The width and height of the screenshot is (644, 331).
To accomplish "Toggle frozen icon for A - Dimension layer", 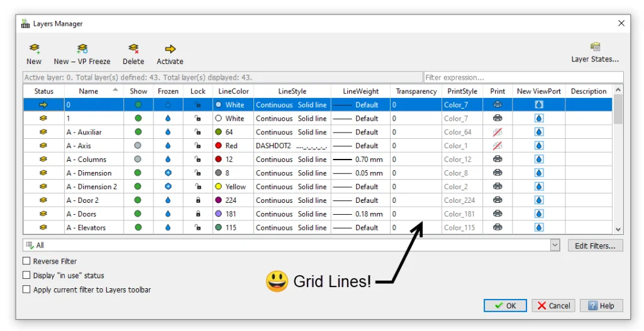I will coord(168,173).
